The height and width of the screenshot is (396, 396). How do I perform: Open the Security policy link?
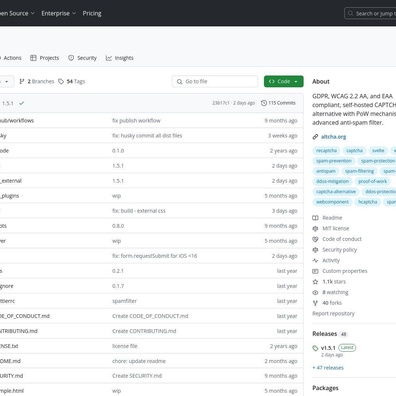click(x=339, y=250)
